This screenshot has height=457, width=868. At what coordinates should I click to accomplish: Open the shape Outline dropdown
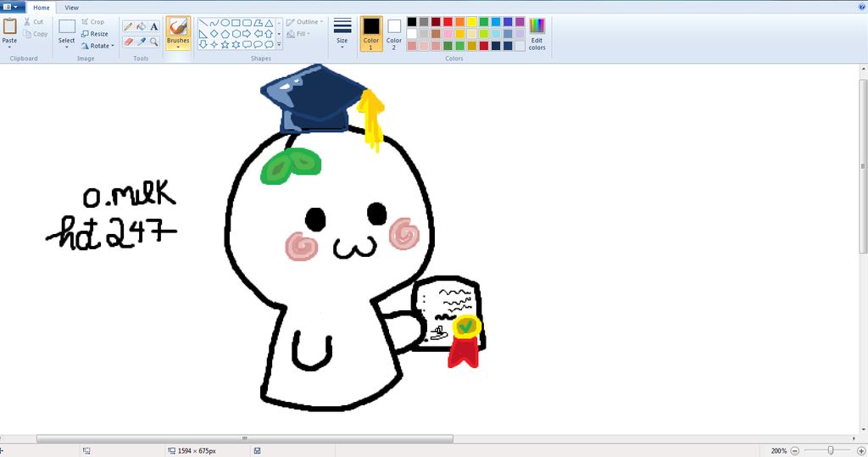tap(304, 22)
